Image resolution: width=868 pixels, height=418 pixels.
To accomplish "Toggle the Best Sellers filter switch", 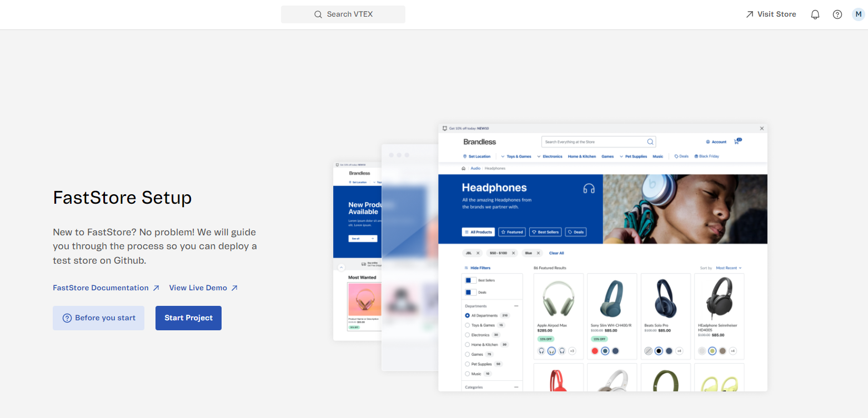I will tap(470, 281).
